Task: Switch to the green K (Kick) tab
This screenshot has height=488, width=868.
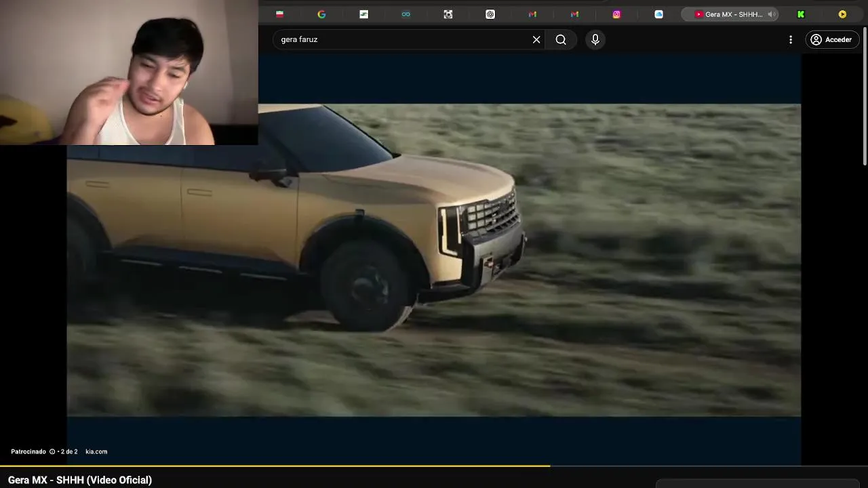Action: click(801, 14)
